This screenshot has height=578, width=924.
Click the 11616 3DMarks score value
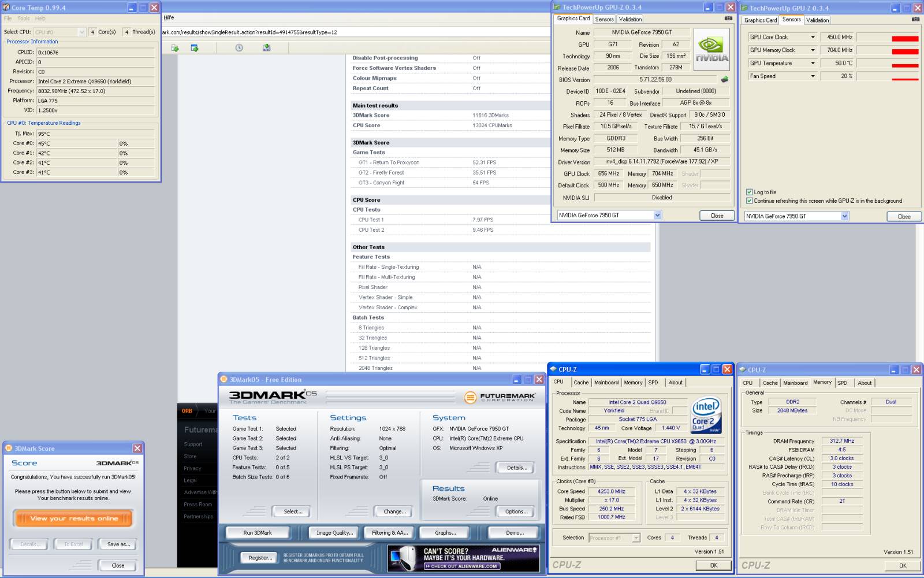coord(490,115)
